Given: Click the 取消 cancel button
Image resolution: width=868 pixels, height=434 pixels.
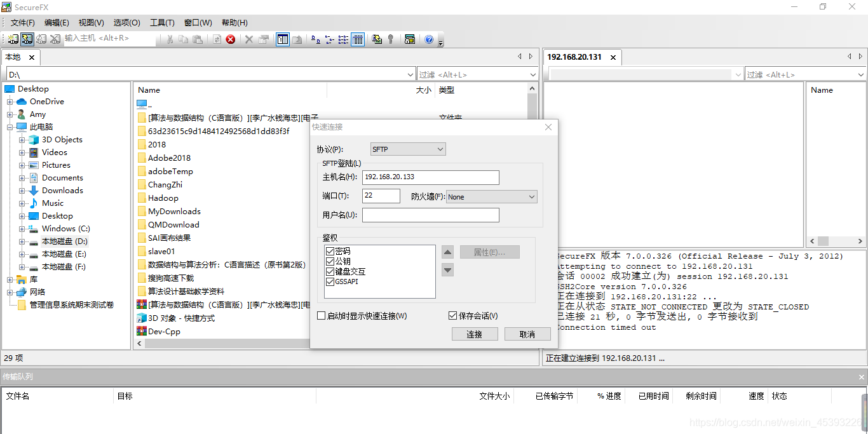Looking at the screenshot, I should tap(527, 334).
